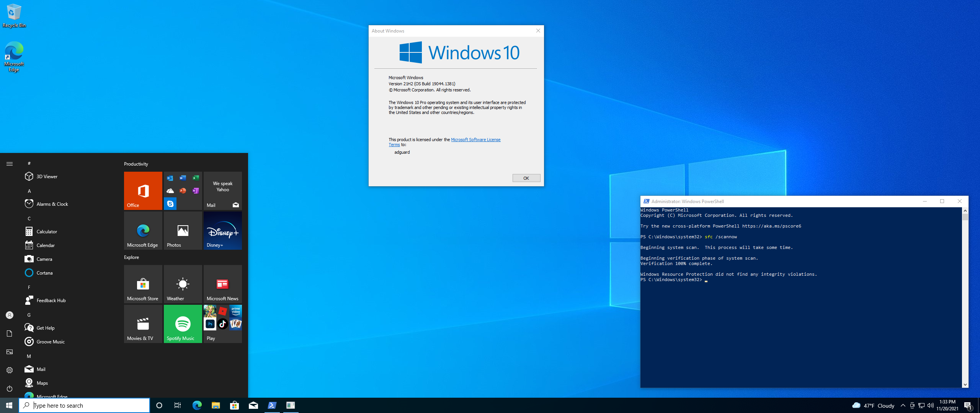The image size is (980, 413).
Task: Open the Mail icon on the taskbar
Action: 253,405
